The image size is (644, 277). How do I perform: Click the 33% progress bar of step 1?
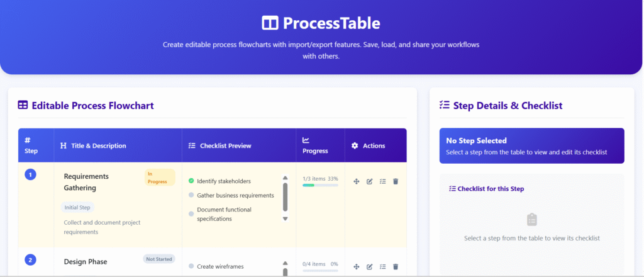point(320,185)
